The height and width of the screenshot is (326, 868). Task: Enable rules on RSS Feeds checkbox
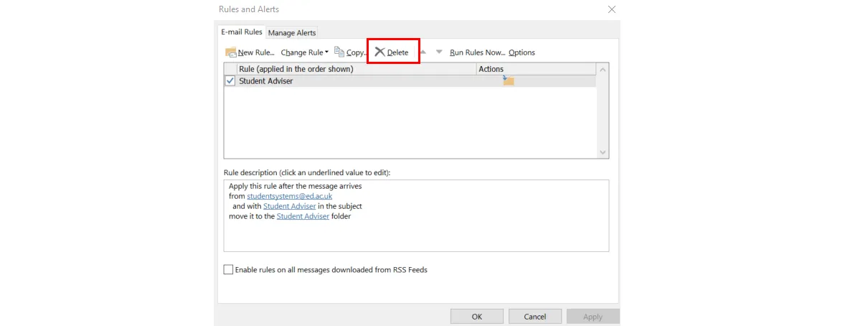coord(228,270)
